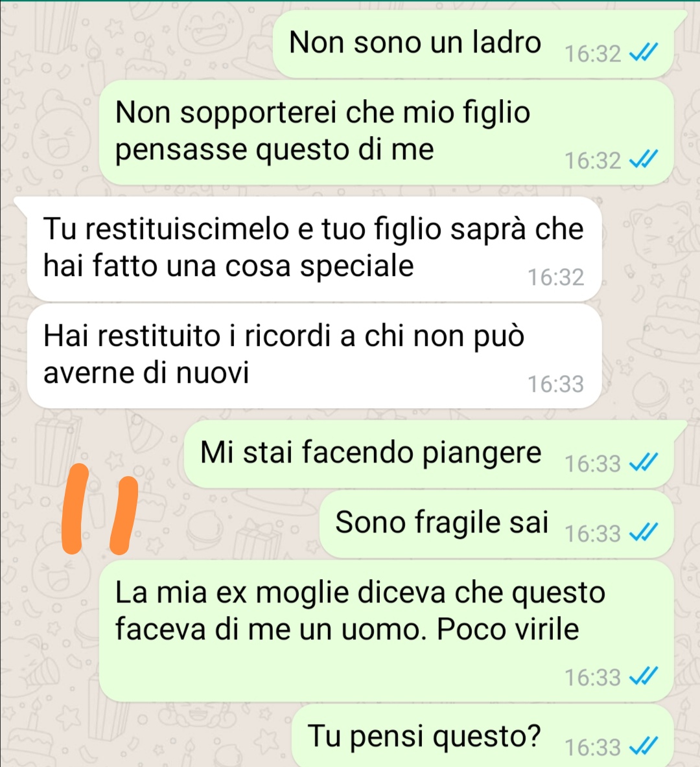Tap the 16:33 time beside 'Sono fragile sai'
Screen dimensions: 700x767
[592, 534]
